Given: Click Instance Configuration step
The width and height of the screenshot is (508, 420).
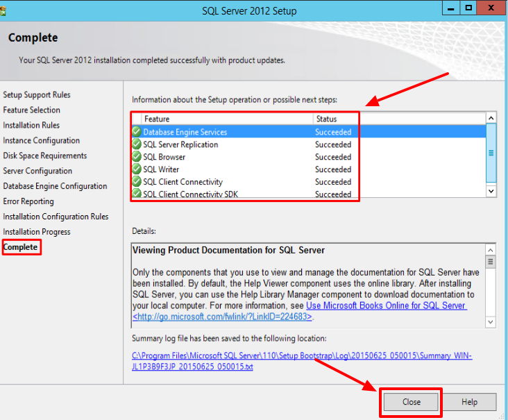Looking at the screenshot, I should click(x=41, y=140).
